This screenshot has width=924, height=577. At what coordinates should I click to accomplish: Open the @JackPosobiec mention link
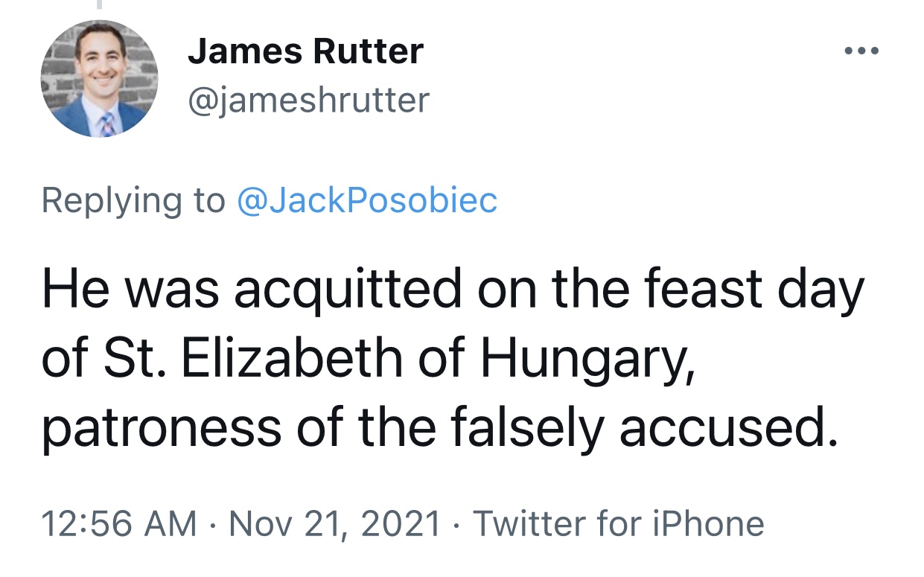tap(366, 200)
